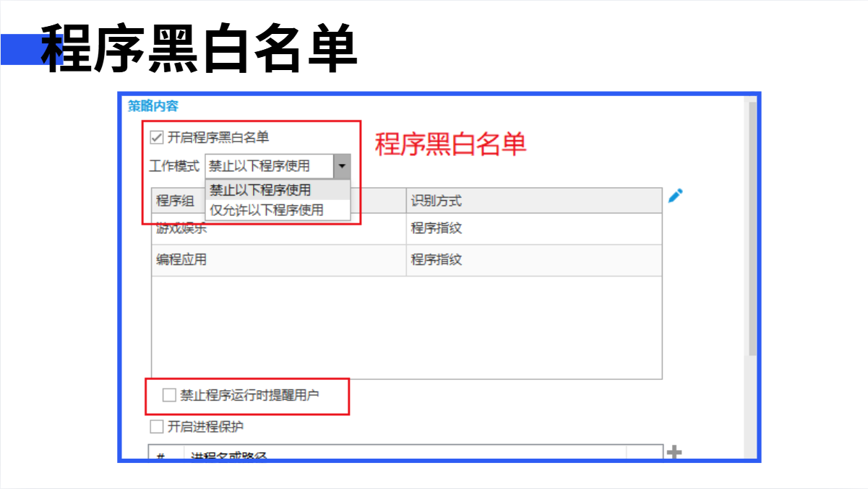Image resolution: width=868 pixels, height=489 pixels.
Task: Click the 识别方式 column header
Action: [533, 201]
